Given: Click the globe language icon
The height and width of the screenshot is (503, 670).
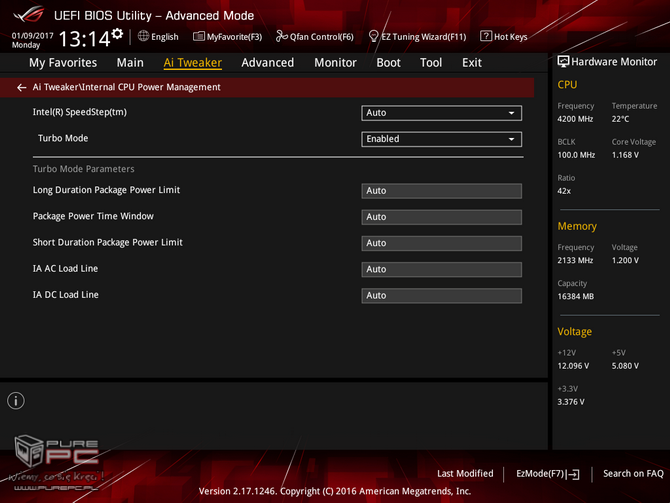Looking at the screenshot, I should point(143,36).
